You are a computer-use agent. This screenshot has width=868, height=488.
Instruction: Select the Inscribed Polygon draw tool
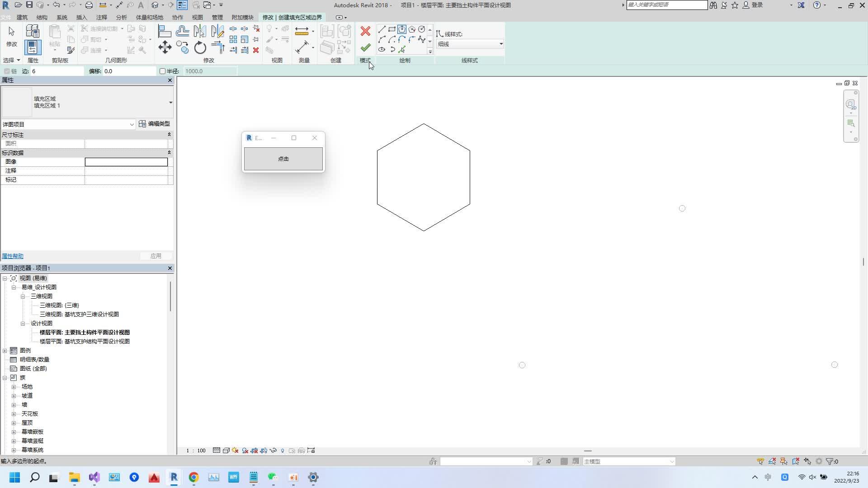[402, 29]
